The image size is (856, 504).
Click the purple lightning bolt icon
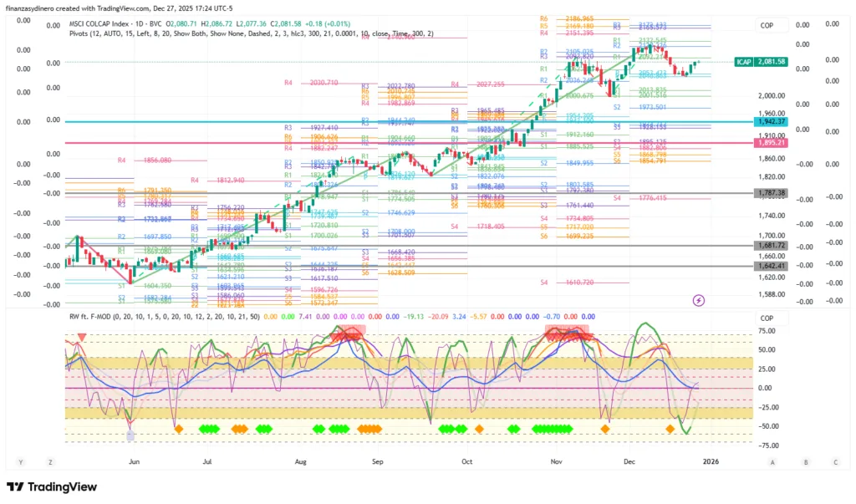pos(699,300)
